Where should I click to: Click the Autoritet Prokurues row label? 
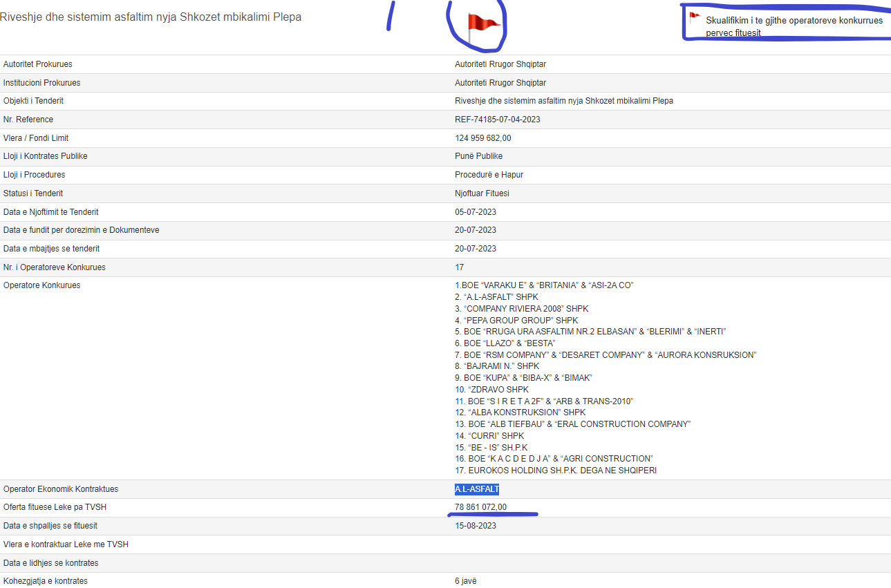point(38,64)
